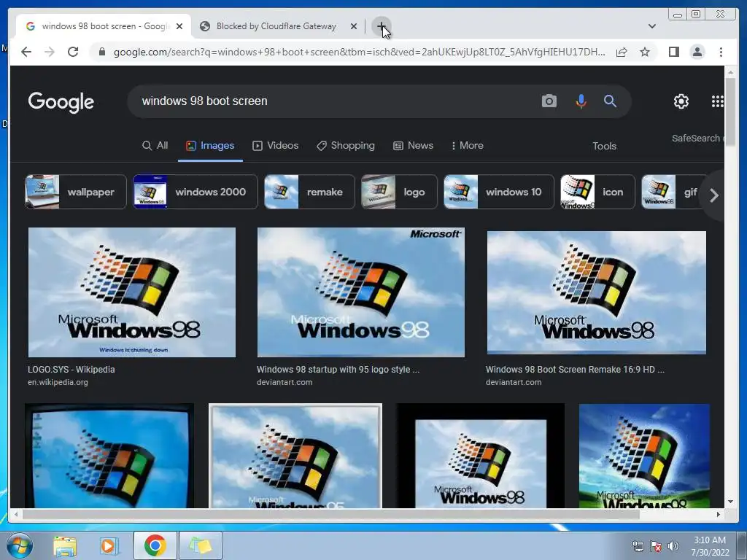The image size is (747, 560).
Task: Share this page using the share icon
Action: point(622,52)
